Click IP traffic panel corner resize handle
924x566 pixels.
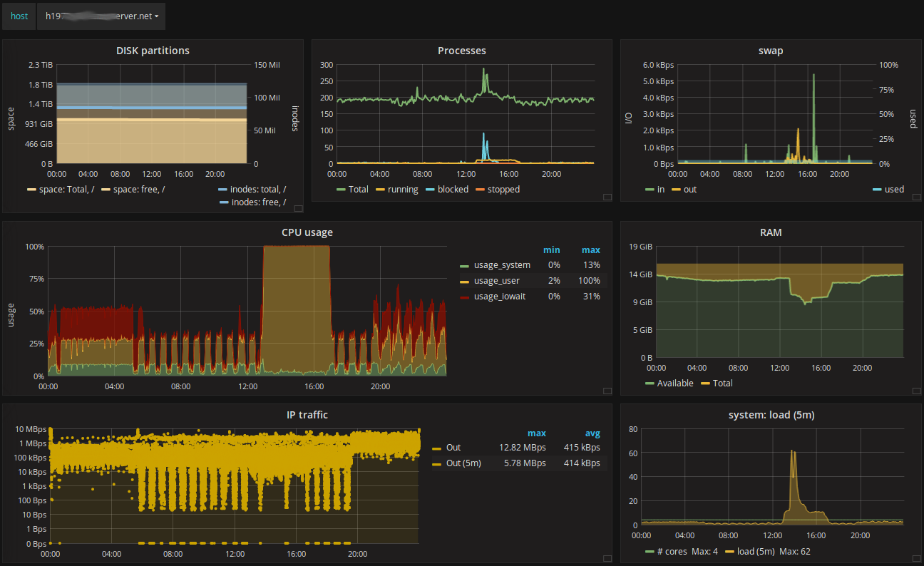coord(607,559)
